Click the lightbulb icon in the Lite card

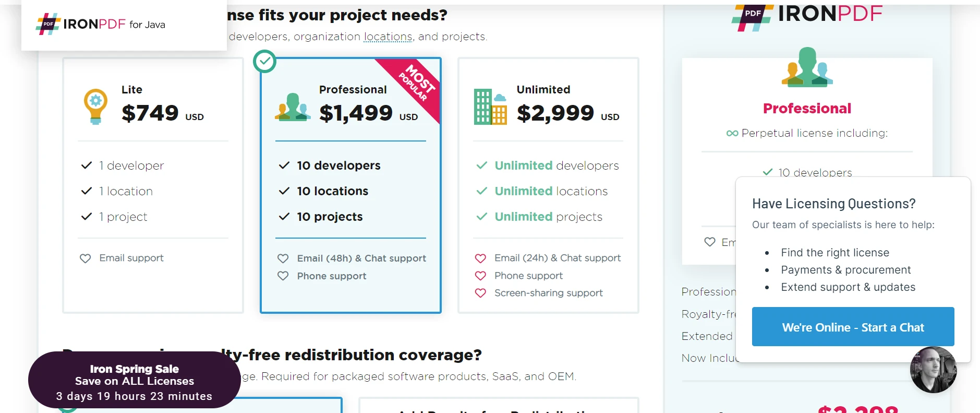(x=95, y=107)
